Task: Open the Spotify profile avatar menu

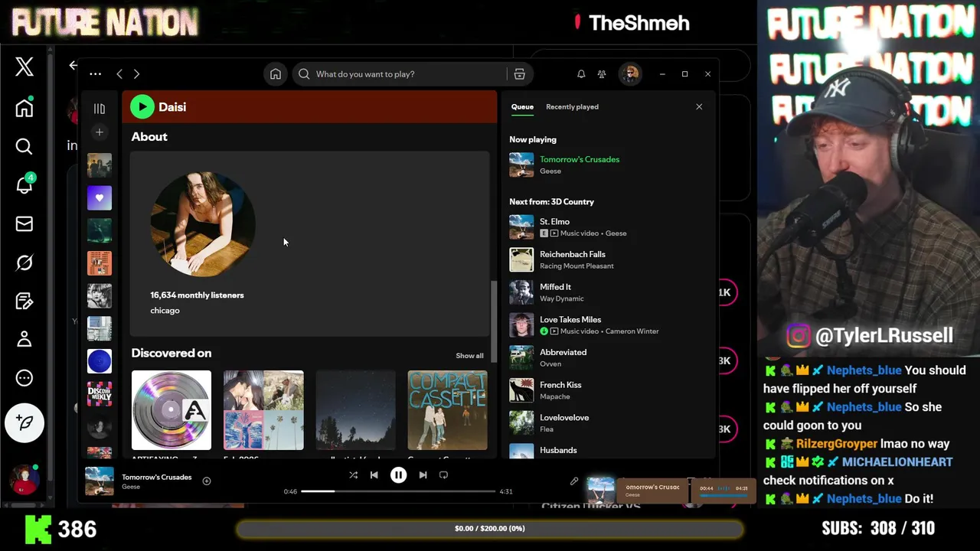Action: [630, 74]
